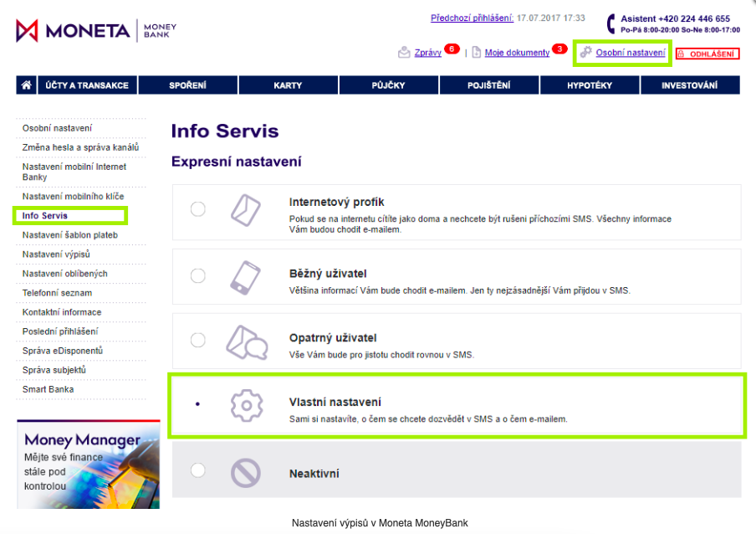The width and height of the screenshot is (756, 534).
Task: Click the Expresní nastavení subheading
Action: [x=236, y=161]
